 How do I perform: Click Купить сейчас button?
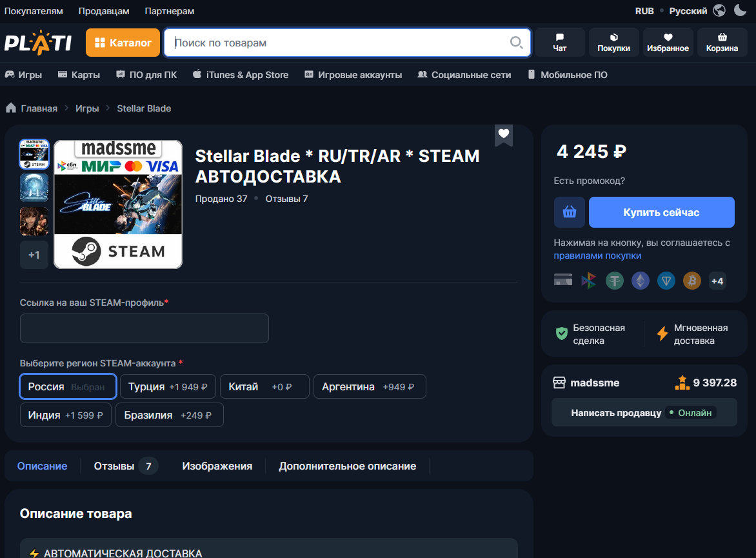click(662, 212)
